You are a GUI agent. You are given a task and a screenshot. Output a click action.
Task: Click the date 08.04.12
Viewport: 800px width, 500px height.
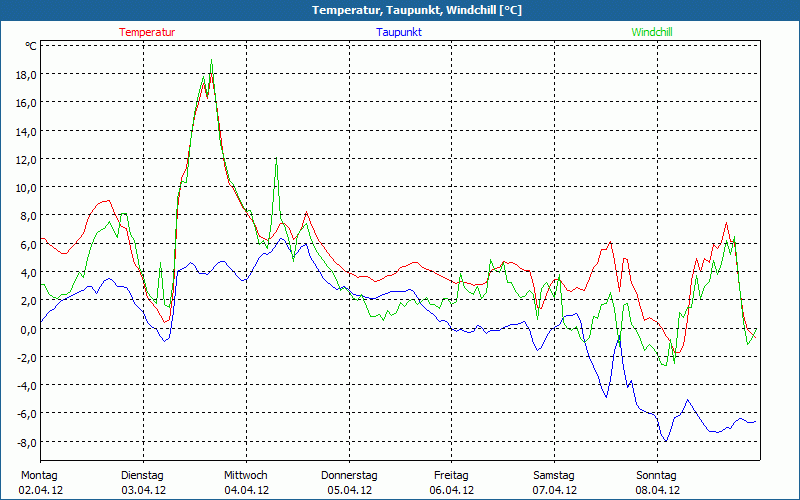658,490
